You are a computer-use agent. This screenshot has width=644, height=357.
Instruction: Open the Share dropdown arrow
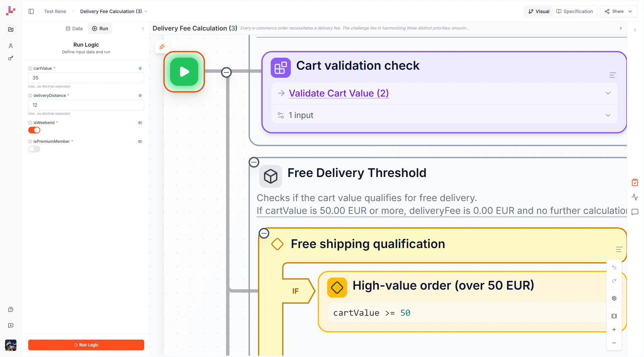630,11
